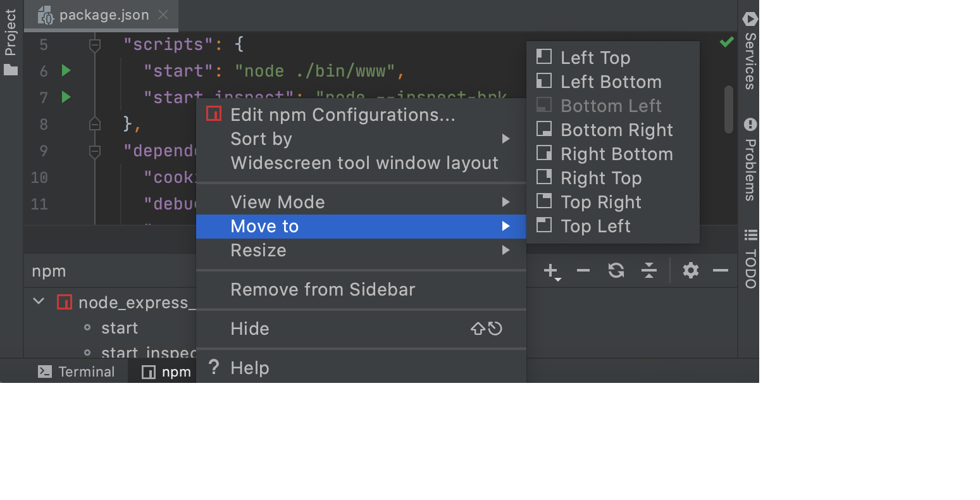This screenshot has height=500, width=980.
Task: Click the "node ./bin/www" string value
Action: click(315, 71)
